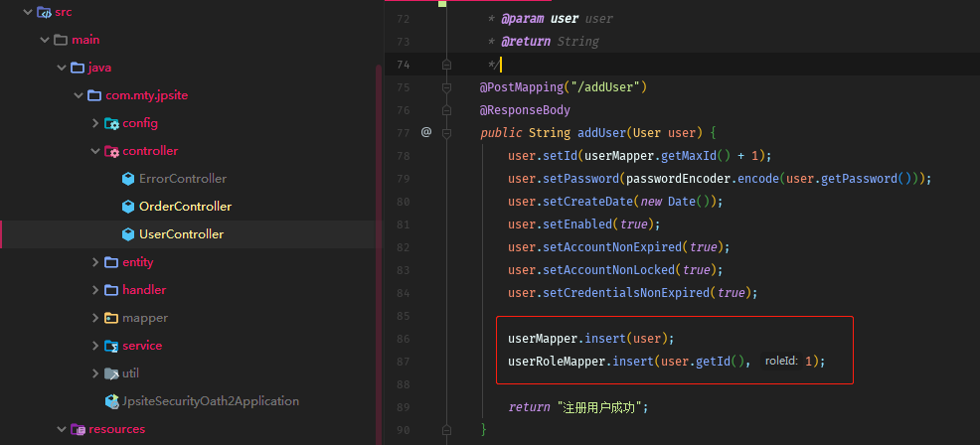Click the "注册用户成功" return string
This screenshot has width=980, height=445.
coord(598,407)
